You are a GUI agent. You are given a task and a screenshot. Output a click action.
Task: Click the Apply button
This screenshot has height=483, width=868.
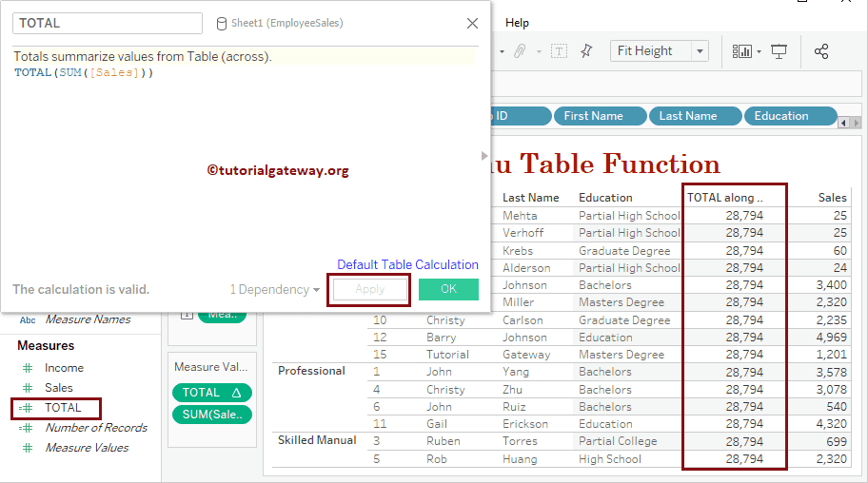370,289
